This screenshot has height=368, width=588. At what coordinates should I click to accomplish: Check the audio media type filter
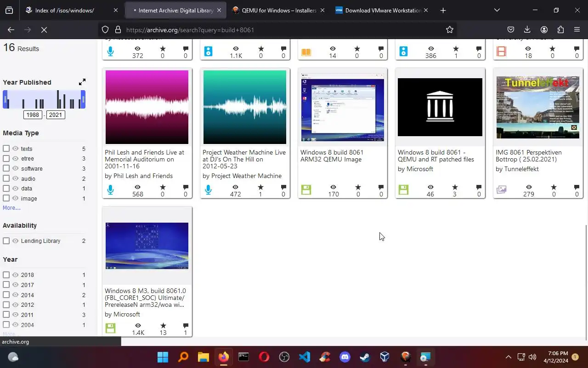tap(6, 178)
